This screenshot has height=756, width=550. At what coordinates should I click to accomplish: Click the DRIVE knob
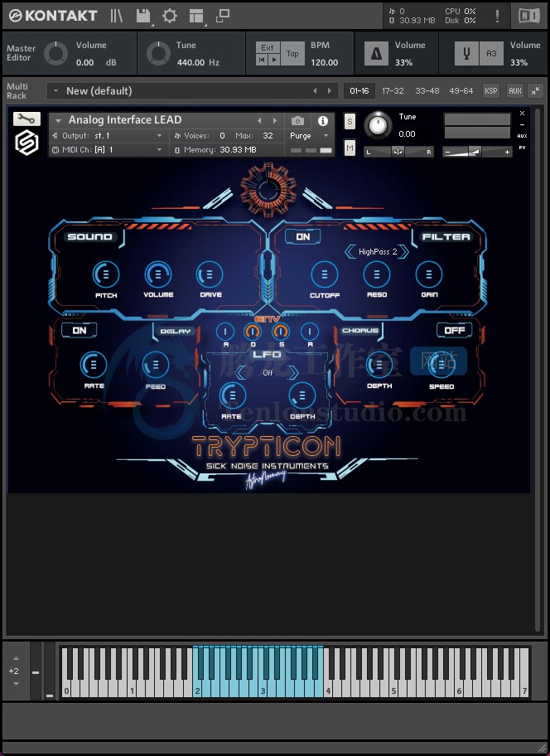(210, 274)
